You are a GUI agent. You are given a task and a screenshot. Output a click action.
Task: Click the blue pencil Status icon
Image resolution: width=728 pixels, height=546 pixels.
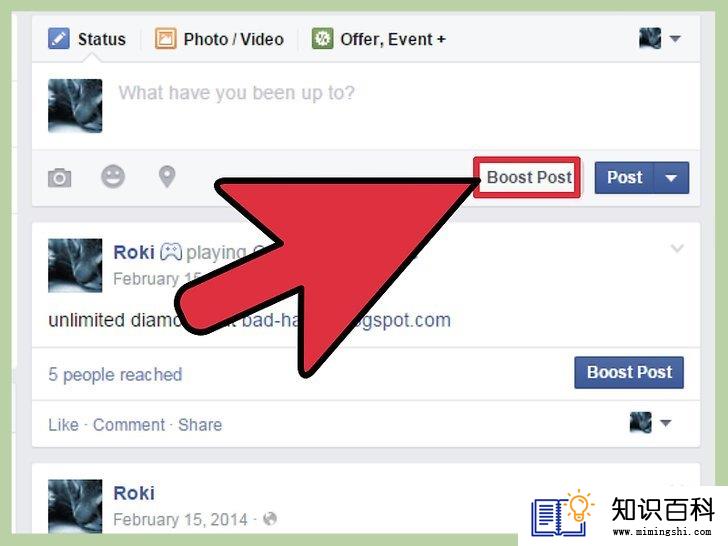click(x=59, y=39)
